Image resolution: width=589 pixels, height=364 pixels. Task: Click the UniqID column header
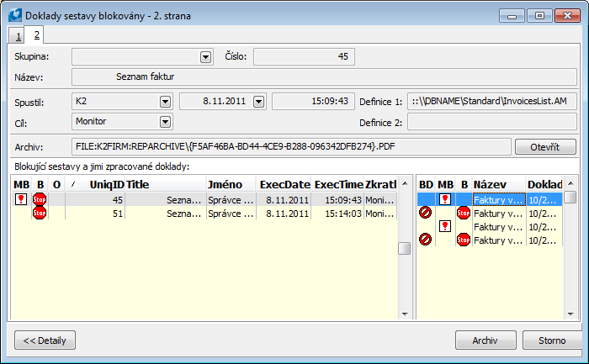[95, 184]
